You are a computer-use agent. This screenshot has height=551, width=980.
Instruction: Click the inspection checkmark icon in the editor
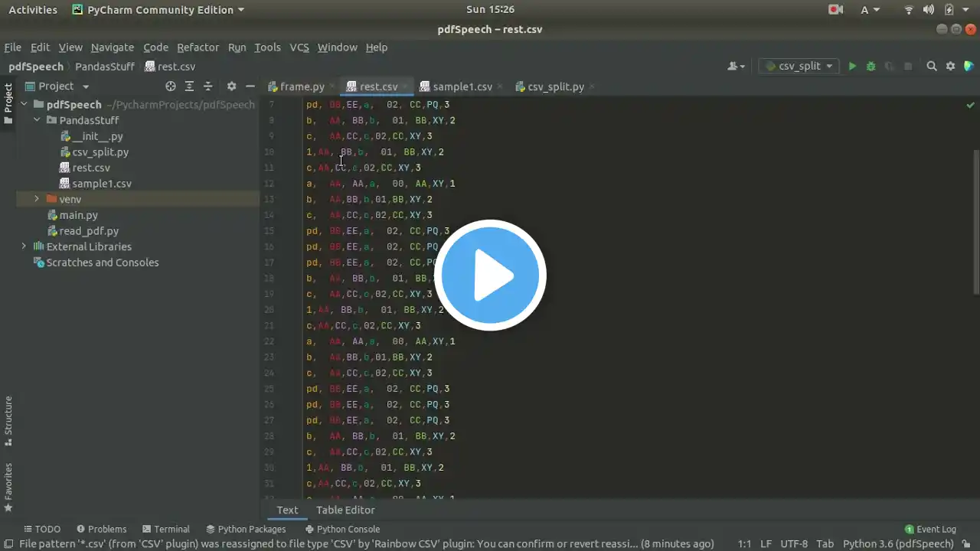[x=971, y=104]
